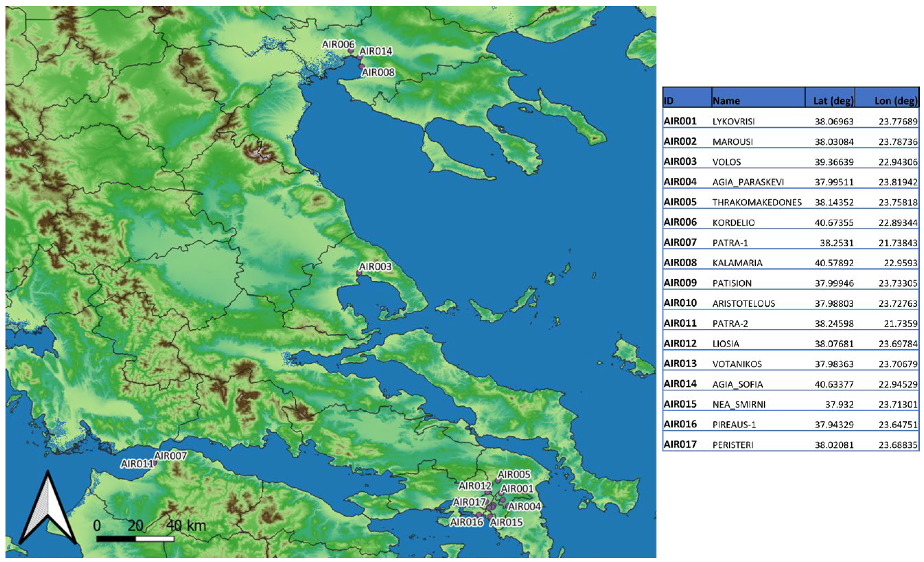
Task: Click the AIR008 station marker dot
Action: coord(362,66)
